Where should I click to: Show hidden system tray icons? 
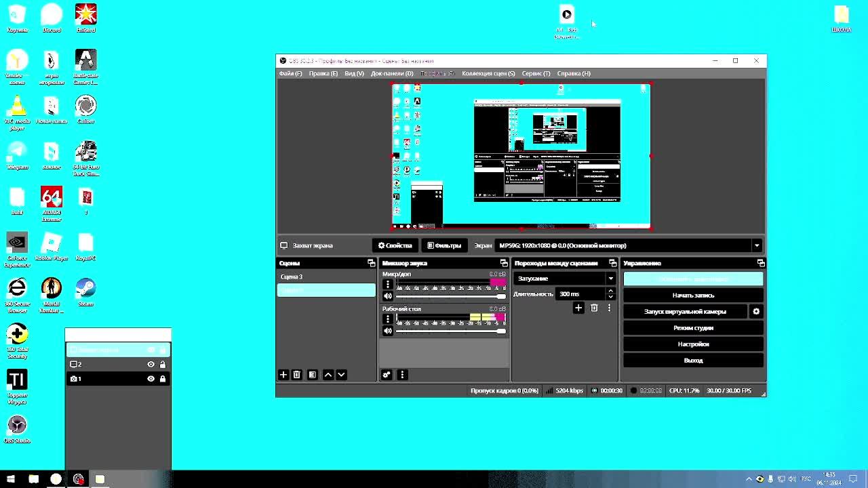749,479
